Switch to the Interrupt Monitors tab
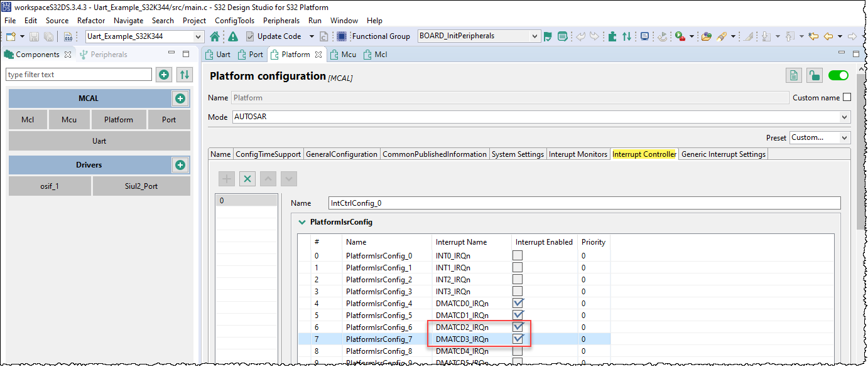 point(578,153)
